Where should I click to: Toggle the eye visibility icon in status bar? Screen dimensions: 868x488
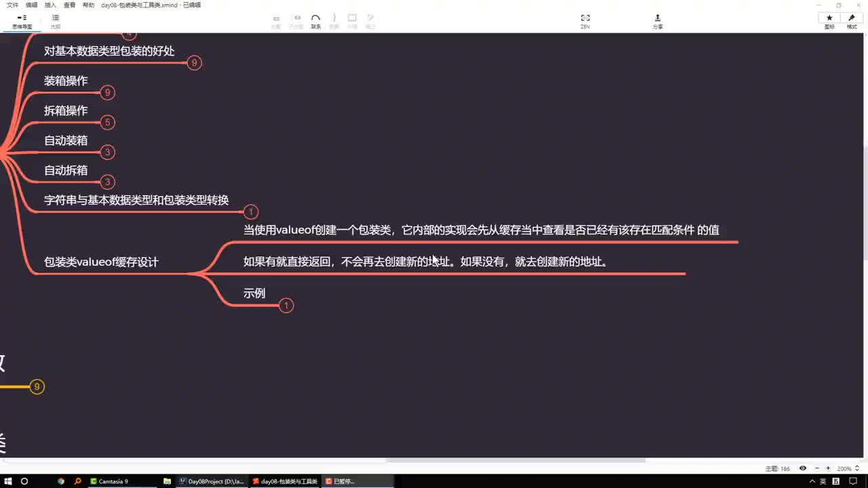pos(803,468)
